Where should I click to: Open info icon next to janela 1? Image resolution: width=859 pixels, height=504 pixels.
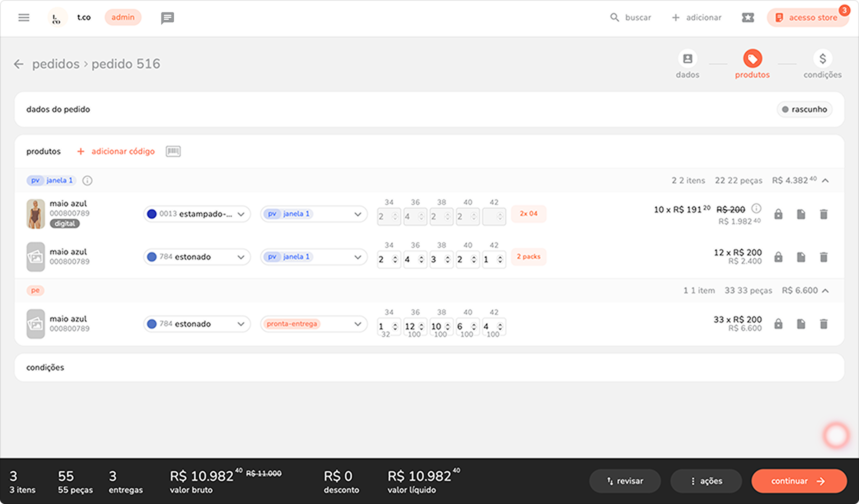pyautogui.click(x=87, y=180)
